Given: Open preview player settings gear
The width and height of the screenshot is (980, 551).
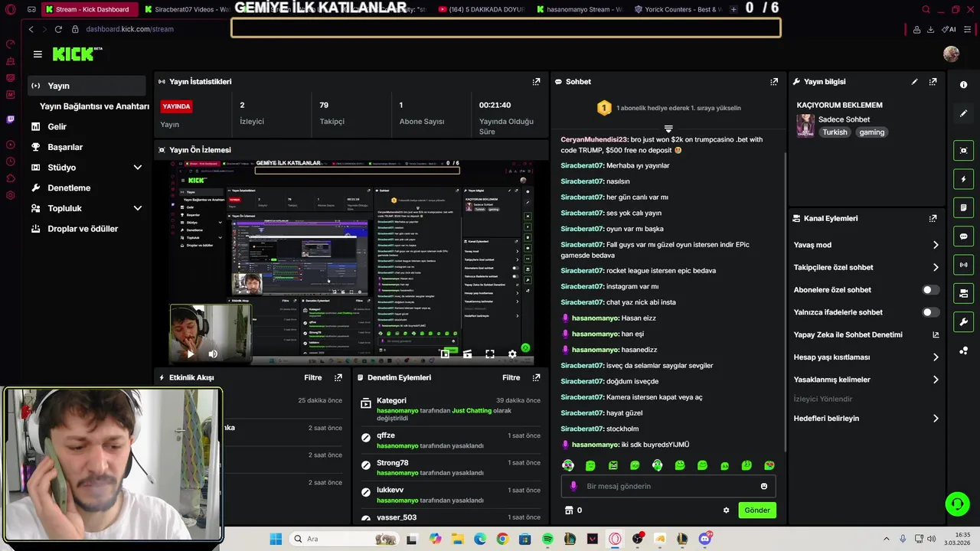Looking at the screenshot, I should pyautogui.click(x=512, y=354).
